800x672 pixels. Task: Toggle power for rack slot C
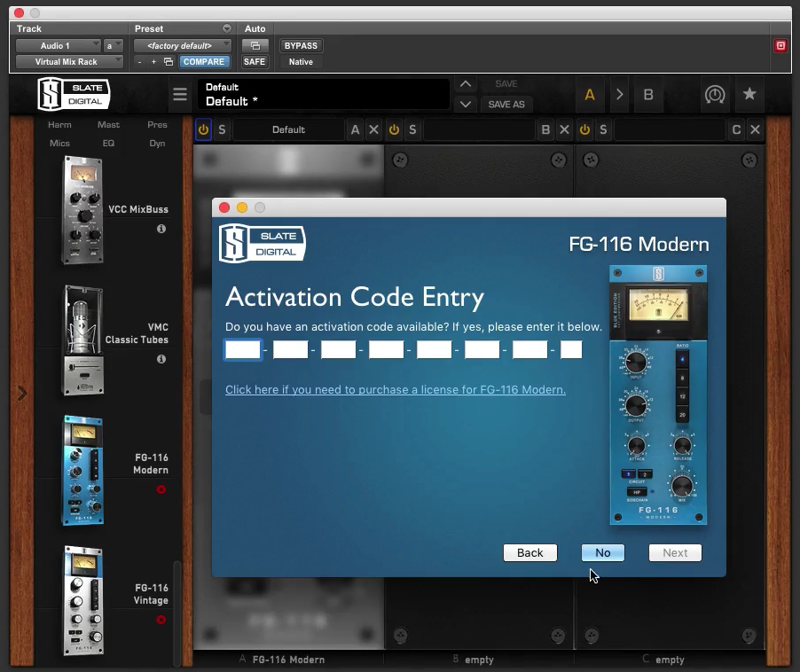(x=584, y=129)
